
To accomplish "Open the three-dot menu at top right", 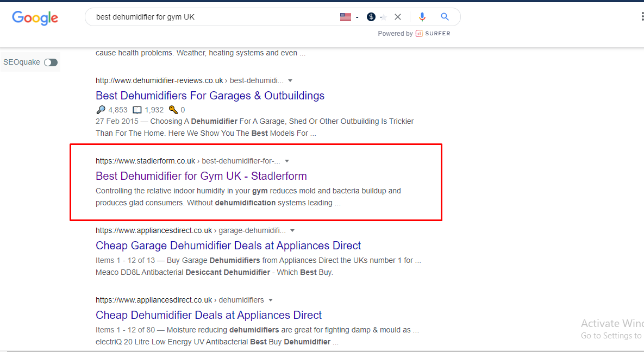I will coord(642,17).
